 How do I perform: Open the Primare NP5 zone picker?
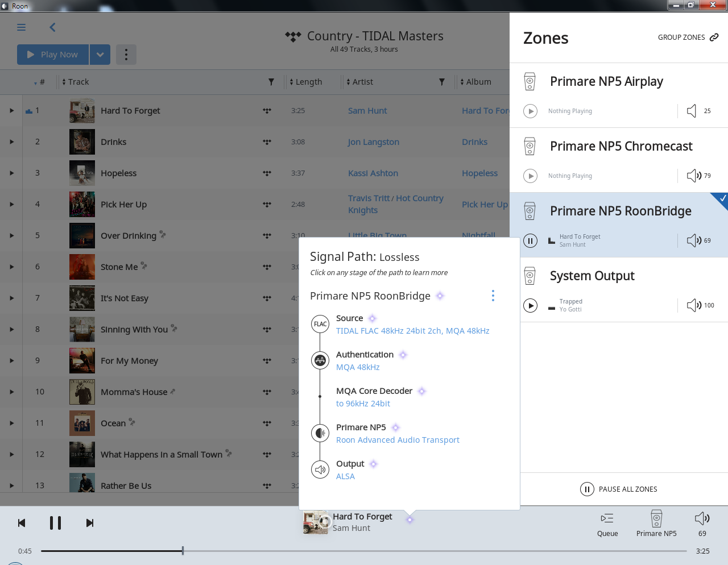coord(656,524)
